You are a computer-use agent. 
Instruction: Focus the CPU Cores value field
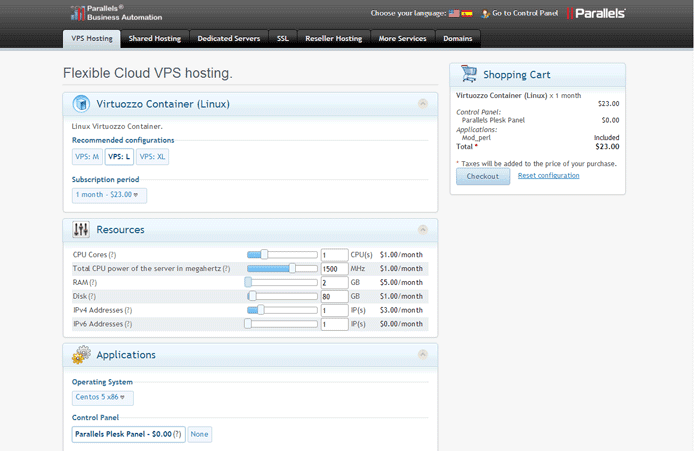[334, 255]
